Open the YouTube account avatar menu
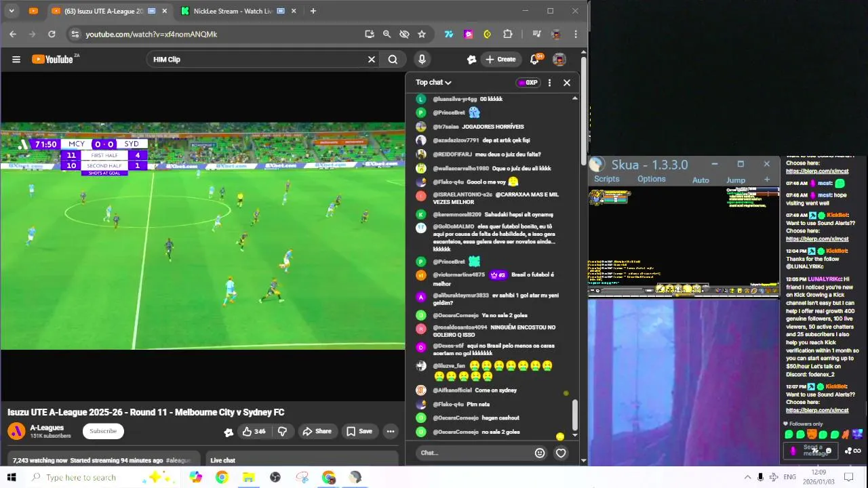 point(559,60)
